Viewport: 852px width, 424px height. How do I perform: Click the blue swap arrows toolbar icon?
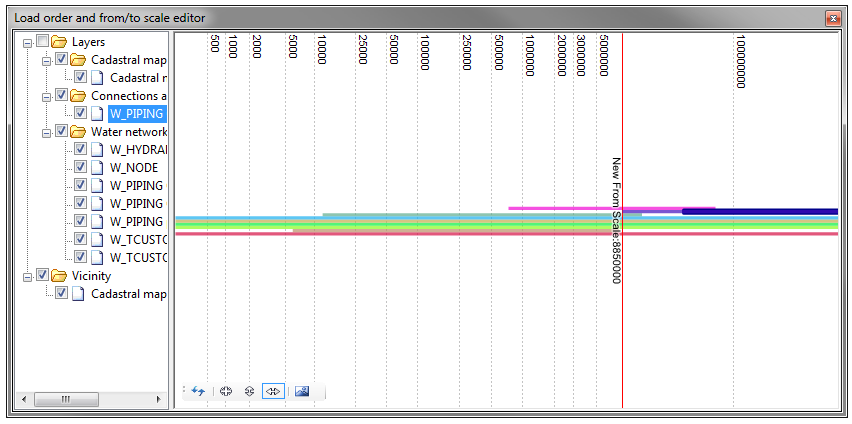click(x=198, y=391)
